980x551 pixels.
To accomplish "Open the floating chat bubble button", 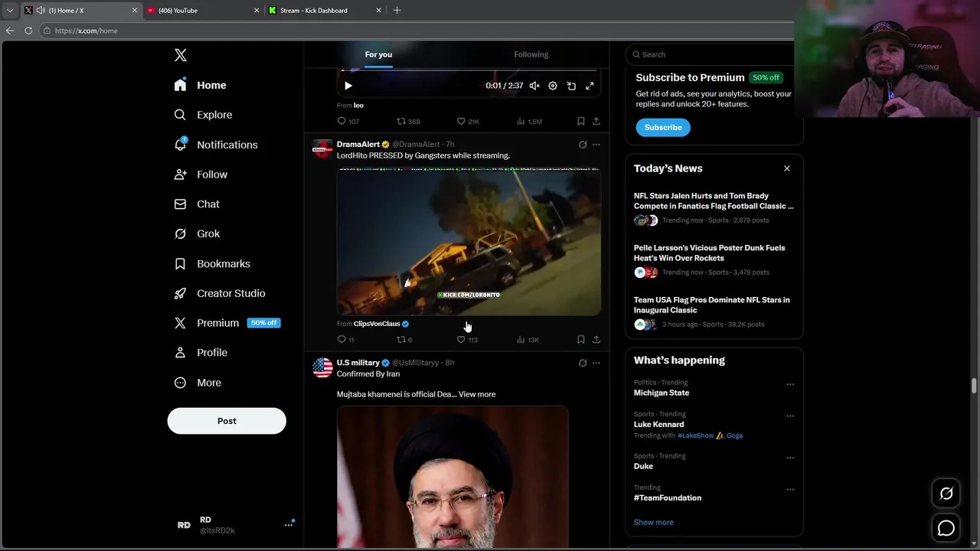I will point(946,528).
